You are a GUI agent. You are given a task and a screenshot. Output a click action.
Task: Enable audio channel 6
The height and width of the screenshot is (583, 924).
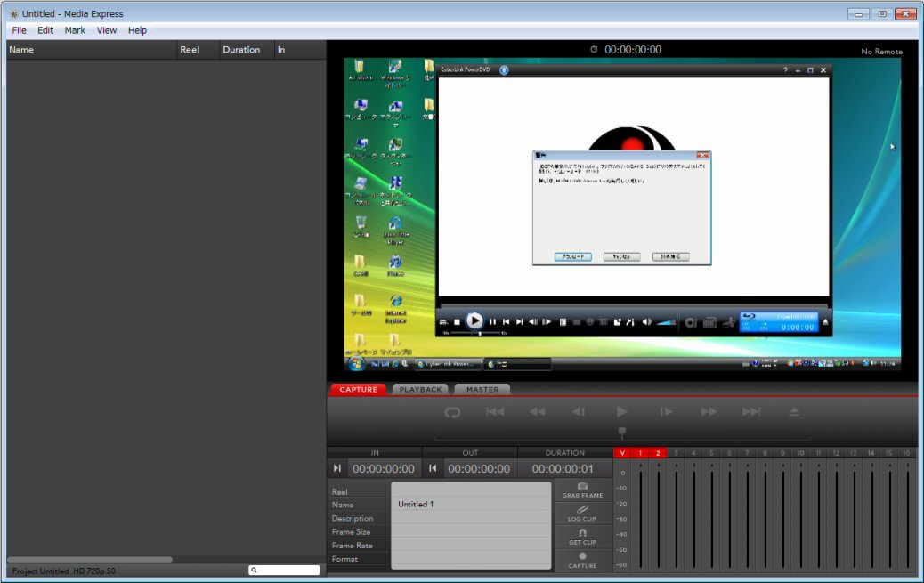729,453
